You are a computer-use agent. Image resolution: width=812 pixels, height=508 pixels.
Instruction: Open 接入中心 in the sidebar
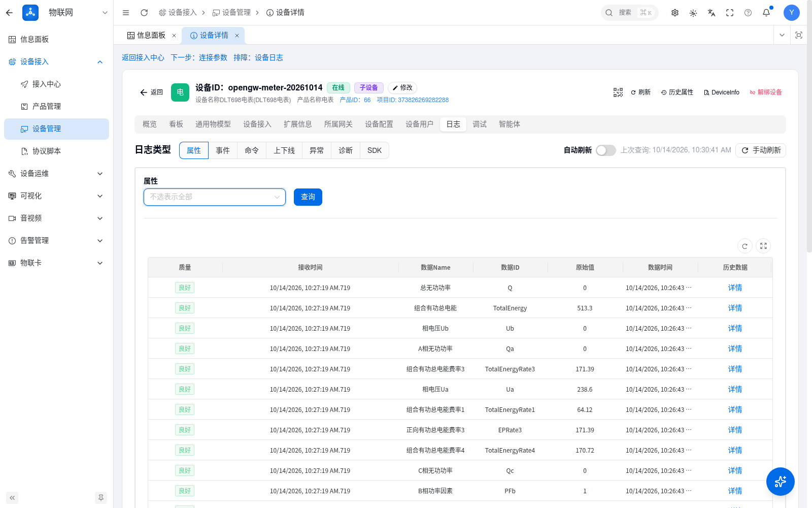57,84
